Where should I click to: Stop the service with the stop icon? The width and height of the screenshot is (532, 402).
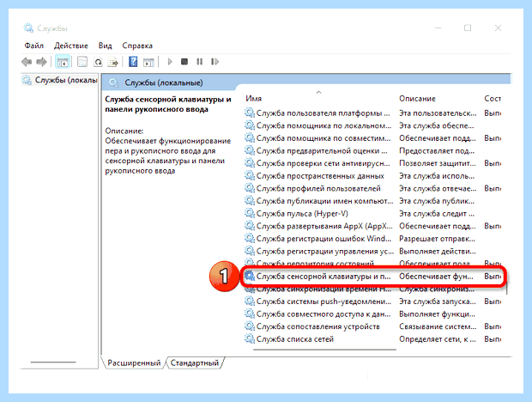pyautogui.click(x=184, y=62)
